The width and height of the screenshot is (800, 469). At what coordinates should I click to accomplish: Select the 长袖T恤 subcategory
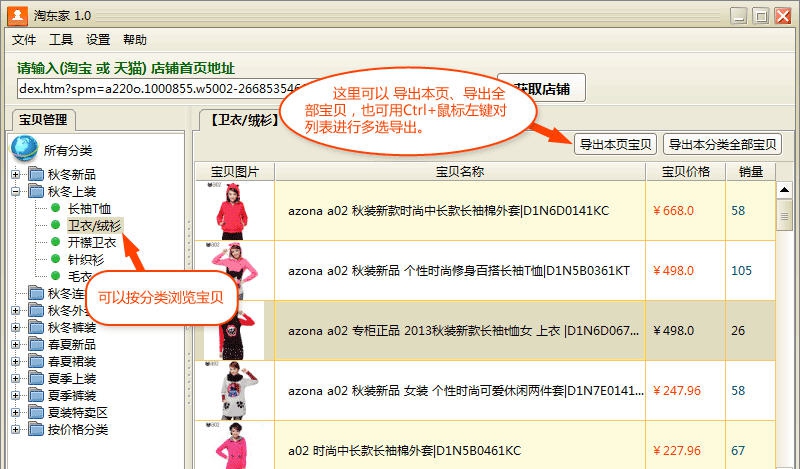coord(89,208)
